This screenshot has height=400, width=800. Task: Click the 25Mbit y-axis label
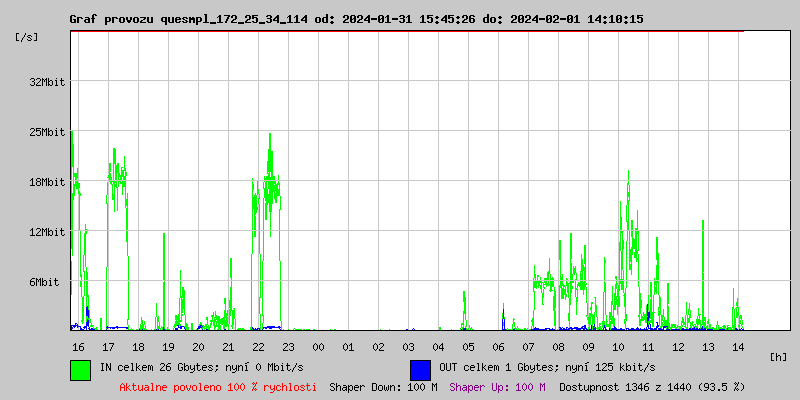(47, 132)
